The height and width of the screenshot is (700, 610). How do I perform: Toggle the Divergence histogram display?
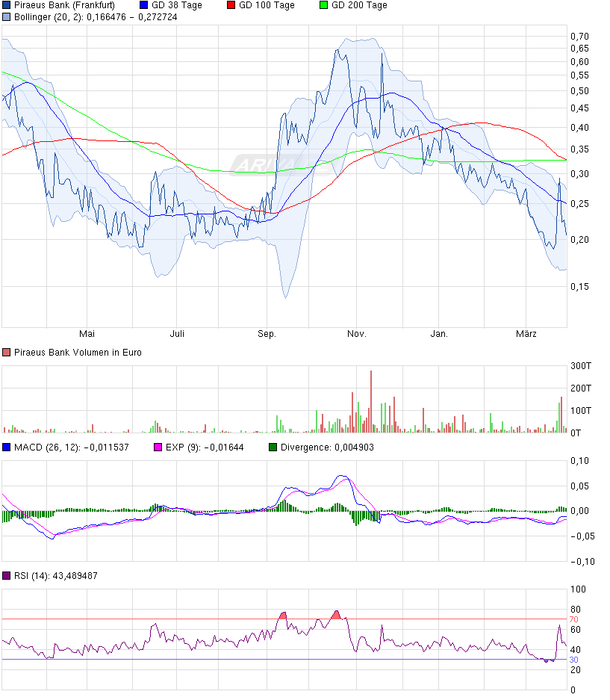click(274, 446)
